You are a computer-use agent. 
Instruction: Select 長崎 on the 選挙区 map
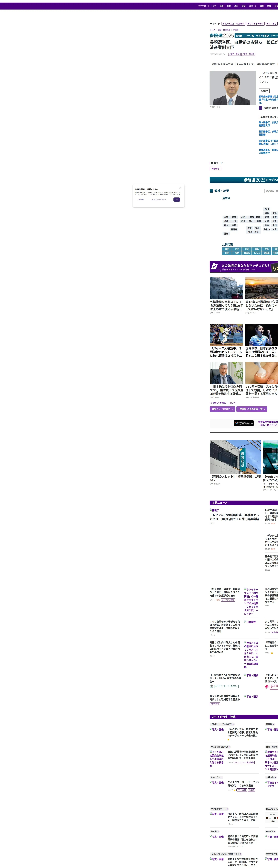226,221
